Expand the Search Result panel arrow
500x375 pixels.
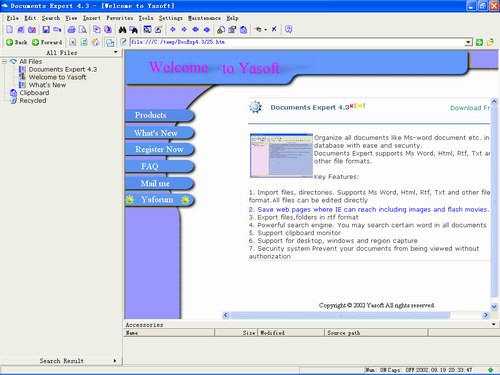(115, 361)
